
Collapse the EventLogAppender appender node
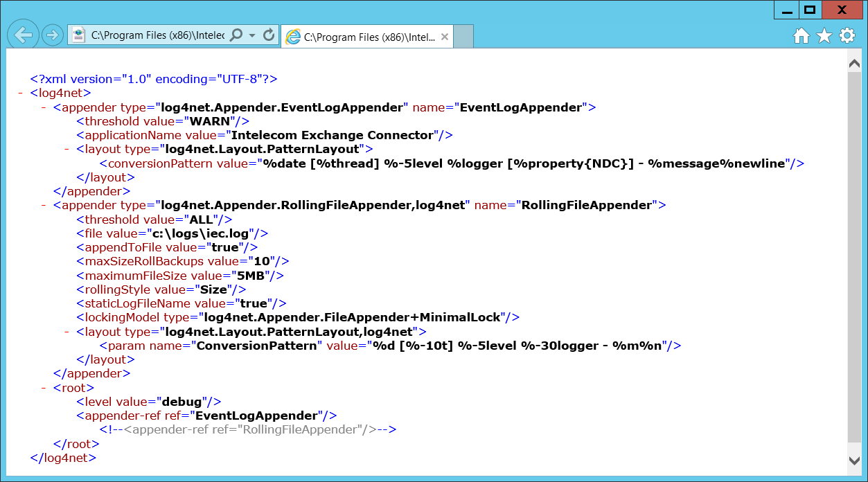(x=44, y=107)
